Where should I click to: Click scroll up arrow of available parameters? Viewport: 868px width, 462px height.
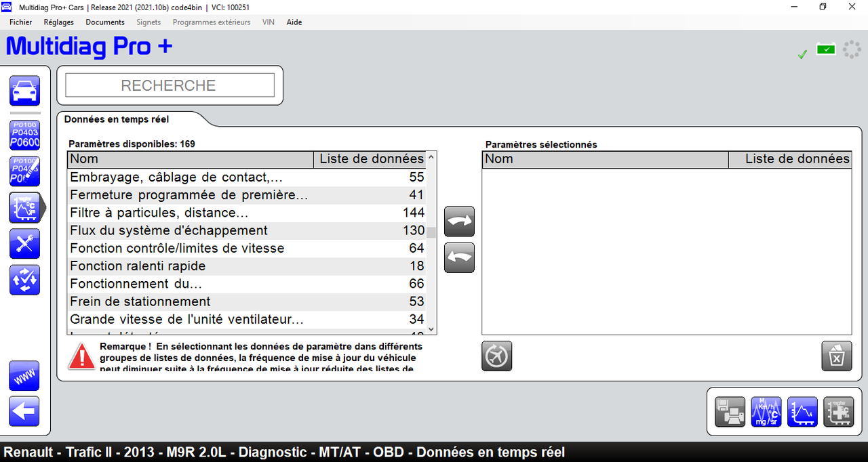click(431, 156)
